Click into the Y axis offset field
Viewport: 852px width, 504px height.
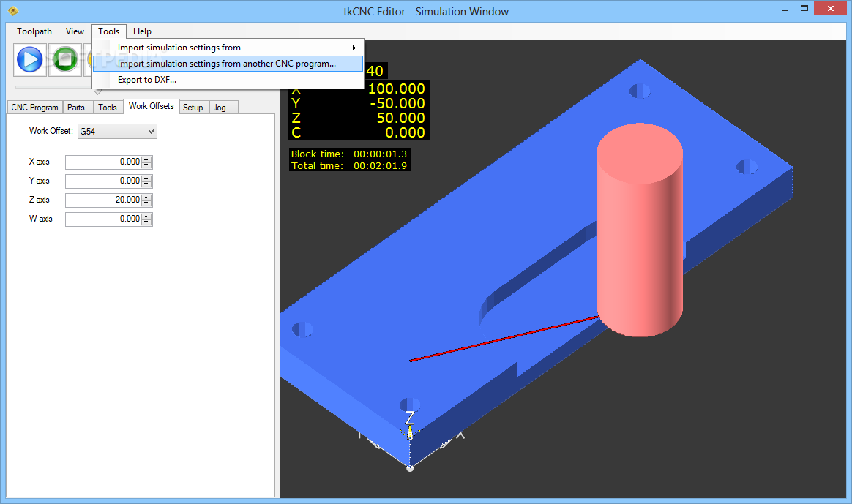pos(103,181)
